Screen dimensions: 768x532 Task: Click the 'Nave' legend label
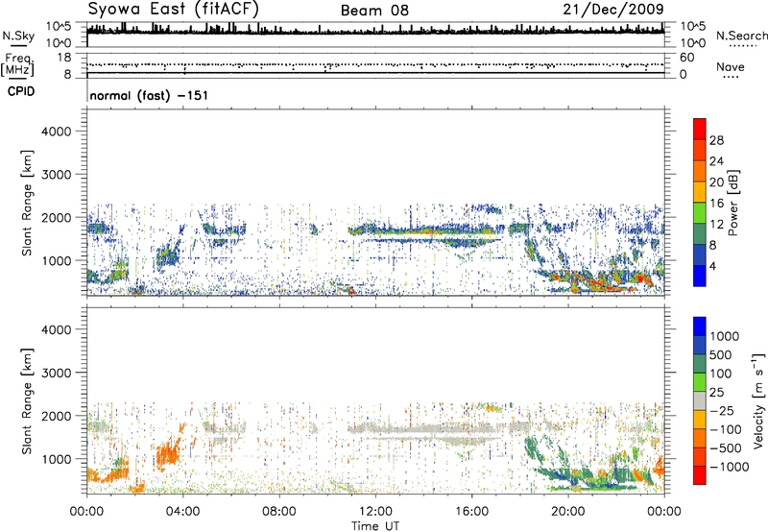point(731,66)
